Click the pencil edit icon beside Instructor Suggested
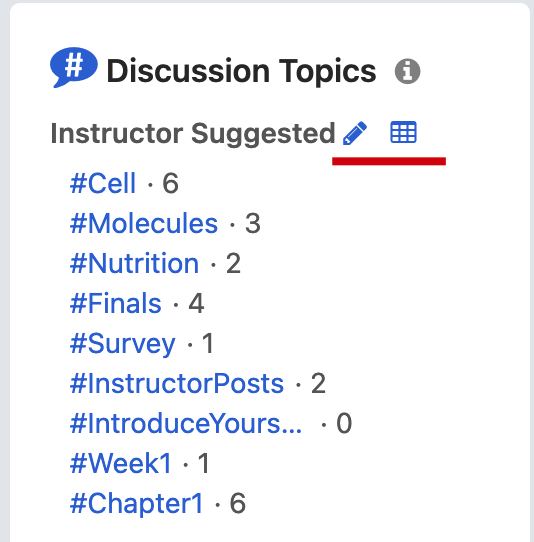534x542 pixels. point(355,133)
